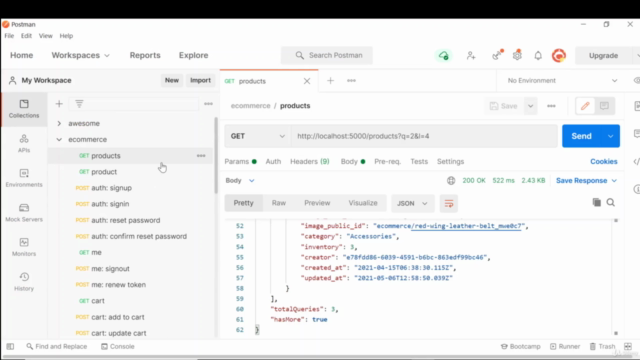
Task: Switch to the Visualize response view
Action: [x=363, y=203]
